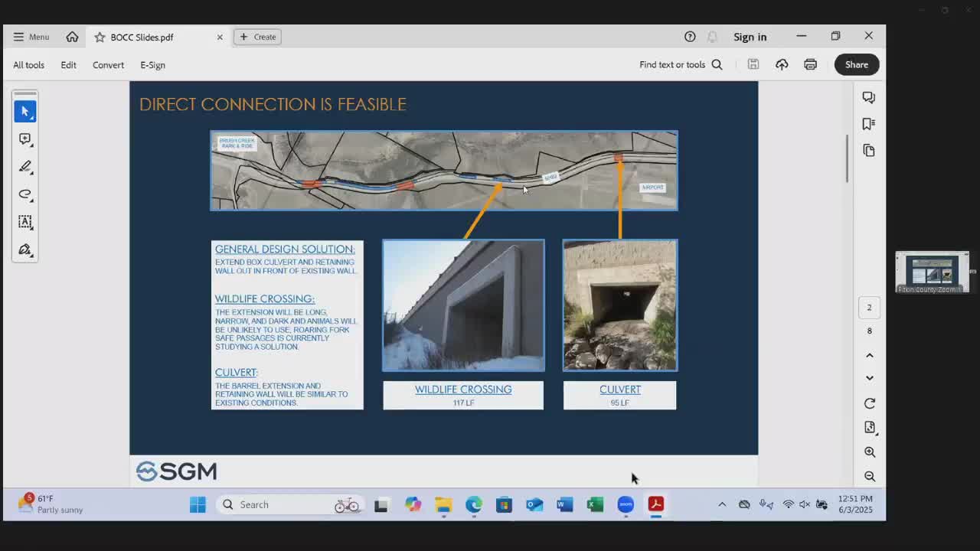Select the highlighter pen tool
Viewport: 980px width, 551px height.
[x=24, y=167]
